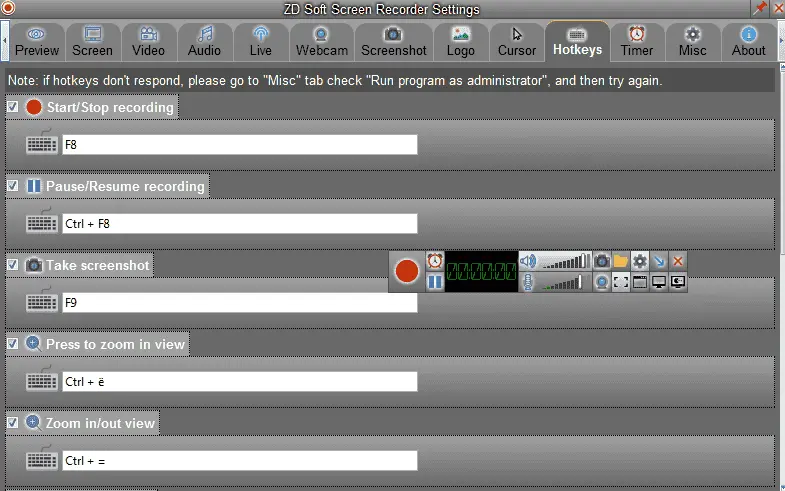The width and height of the screenshot is (785, 491).
Task: Click the app logo in title bar
Action: [8, 8]
